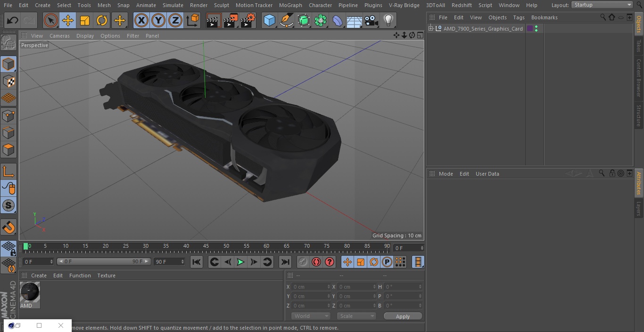The height and width of the screenshot is (332, 644).
Task: Add a Floor environment object
Action: click(355, 20)
